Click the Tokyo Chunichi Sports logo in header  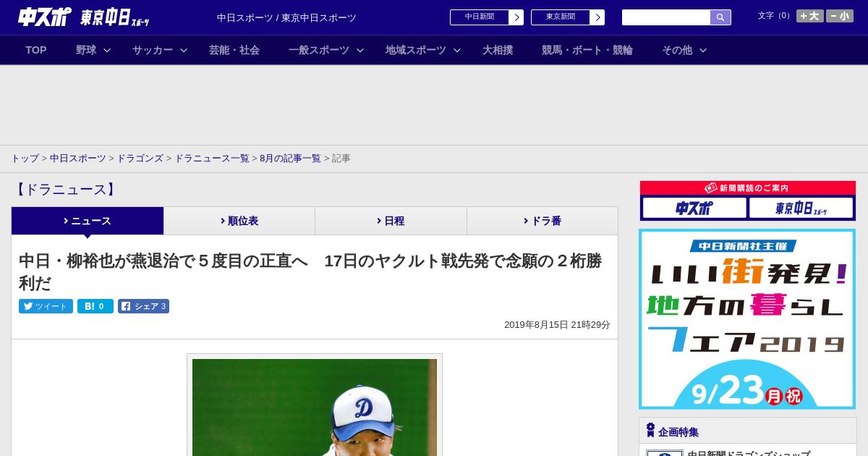(114, 17)
